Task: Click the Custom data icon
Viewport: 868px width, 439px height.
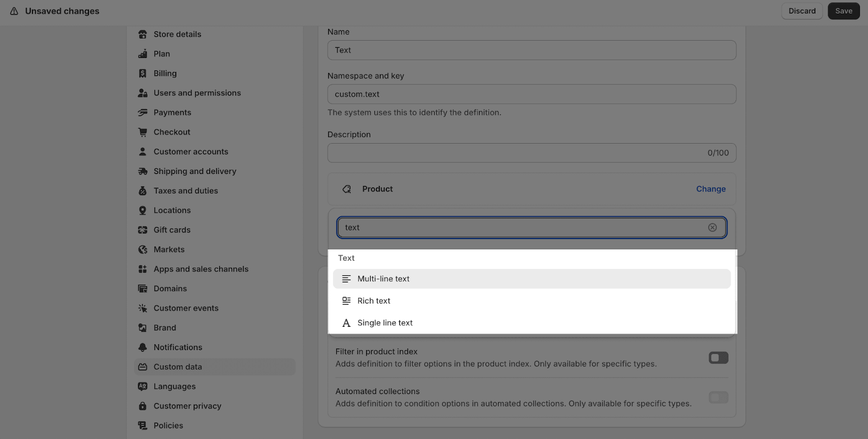Action: tap(143, 367)
